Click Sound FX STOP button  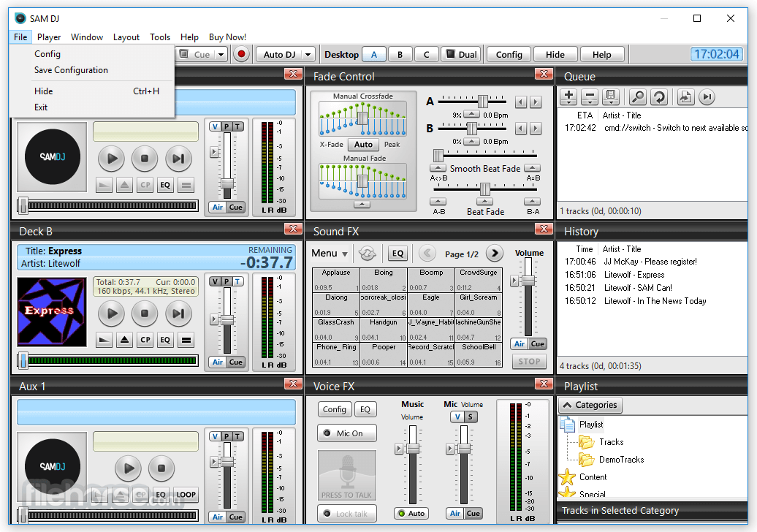[529, 362]
